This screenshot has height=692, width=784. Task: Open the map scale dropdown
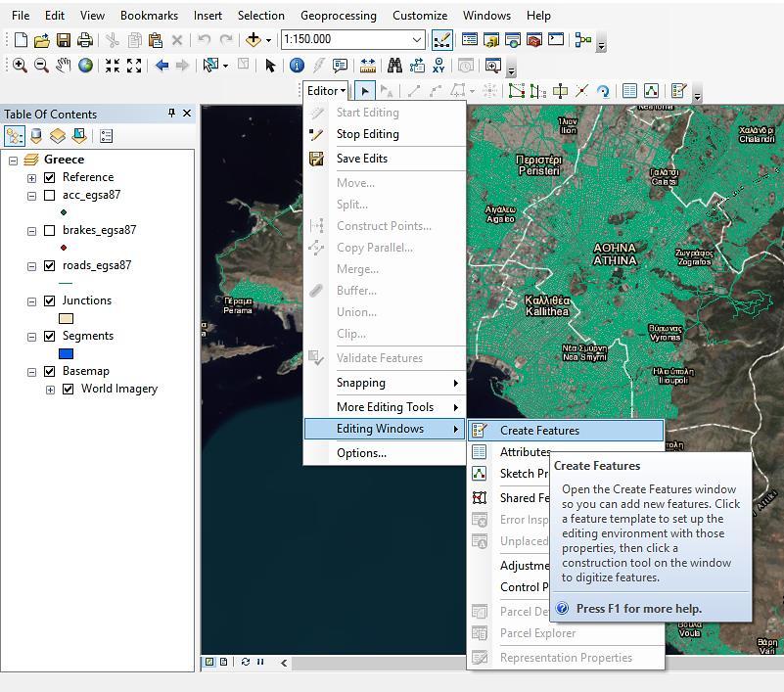(x=417, y=39)
